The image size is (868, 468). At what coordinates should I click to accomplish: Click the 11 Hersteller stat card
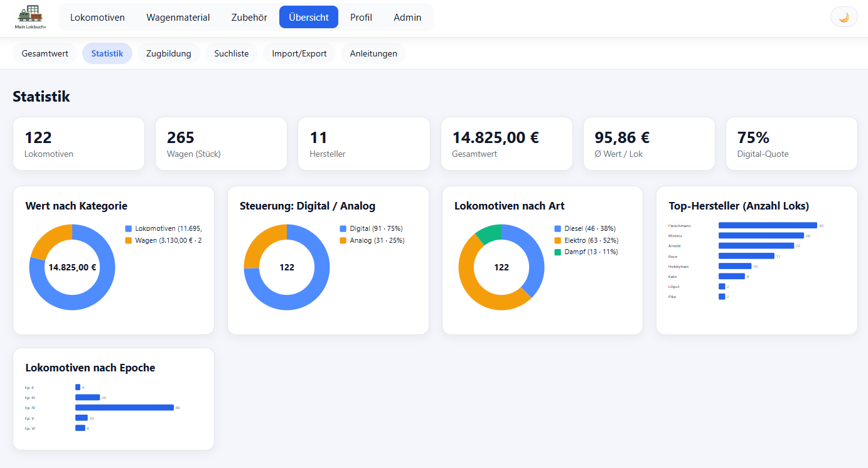pos(364,144)
